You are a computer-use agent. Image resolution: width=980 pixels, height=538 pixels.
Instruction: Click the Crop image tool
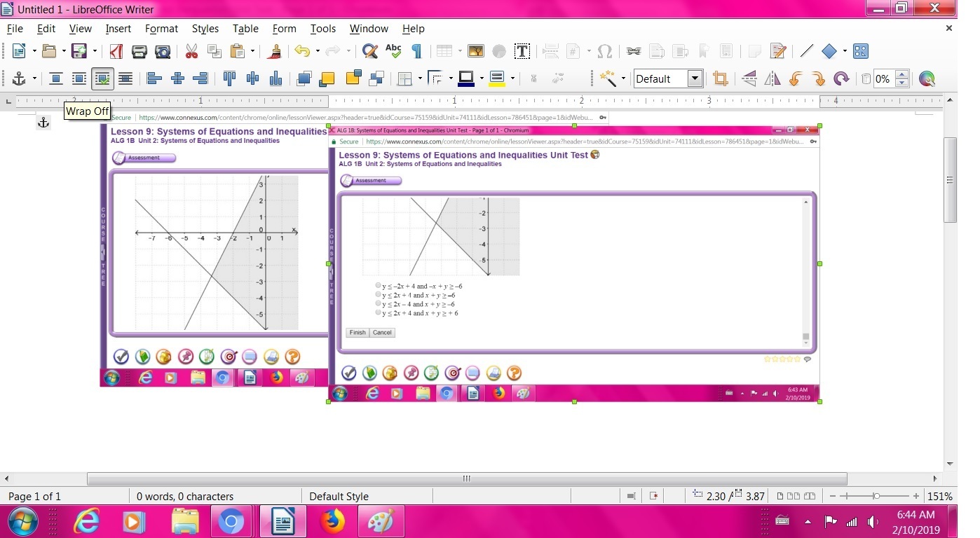pyautogui.click(x=720, y=79)
